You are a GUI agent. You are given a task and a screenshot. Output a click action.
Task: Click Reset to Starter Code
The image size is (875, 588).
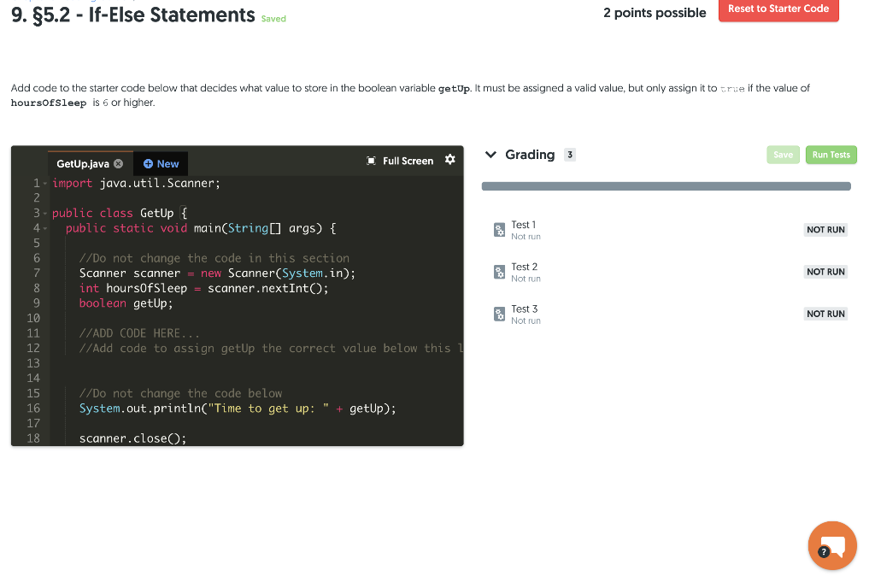coord(778,9)
